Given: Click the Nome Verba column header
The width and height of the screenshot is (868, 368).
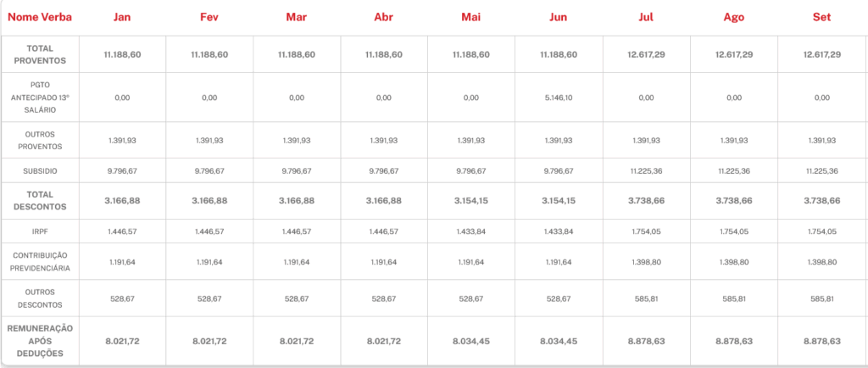Looking at the screenshot, I should (x=40, y=17).
